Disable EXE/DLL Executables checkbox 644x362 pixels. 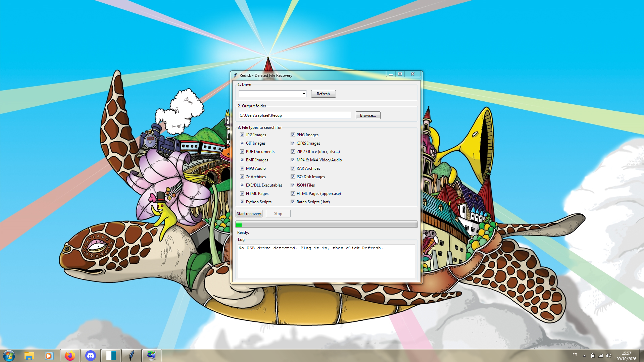coord(242,185)
